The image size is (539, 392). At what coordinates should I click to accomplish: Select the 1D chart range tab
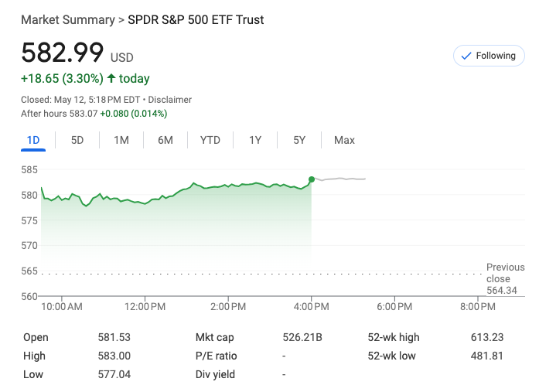(x=33, y=140)
